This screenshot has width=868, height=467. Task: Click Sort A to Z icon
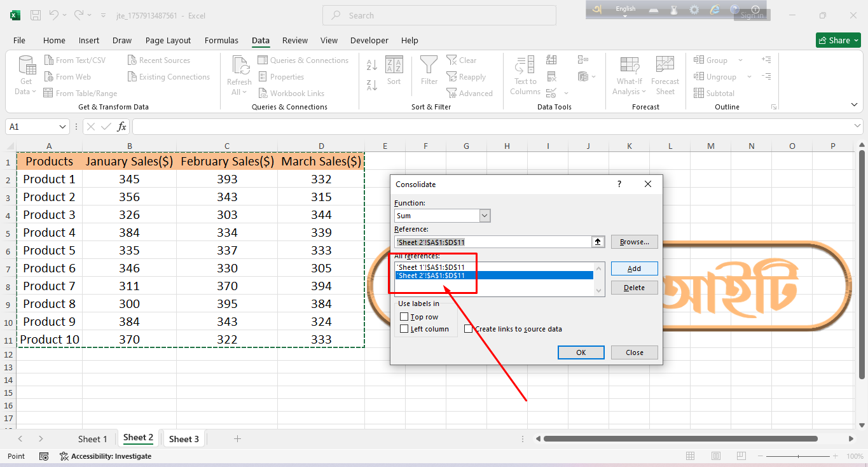pos(372,65)
